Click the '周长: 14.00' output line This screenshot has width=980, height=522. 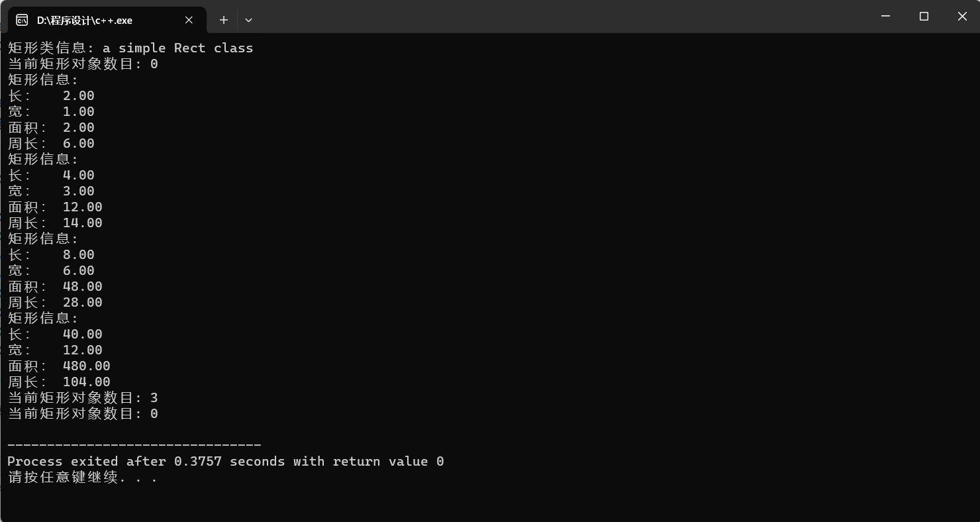click(55, 223)
